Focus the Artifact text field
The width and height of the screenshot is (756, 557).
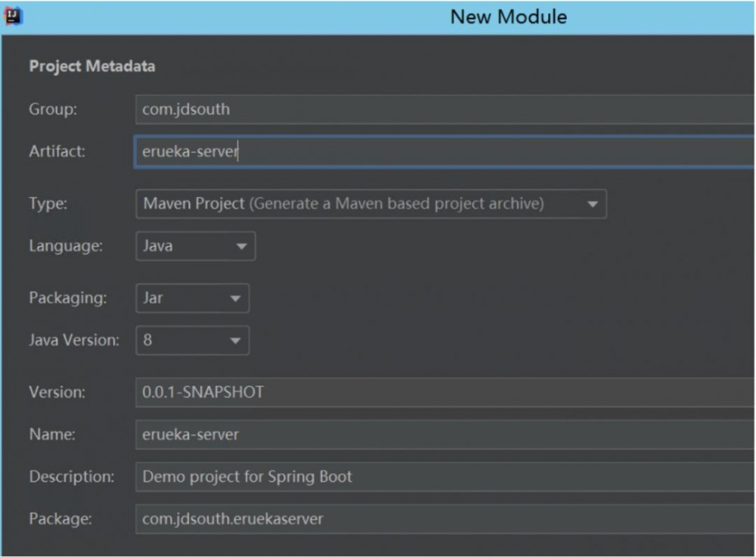[445, 152]
